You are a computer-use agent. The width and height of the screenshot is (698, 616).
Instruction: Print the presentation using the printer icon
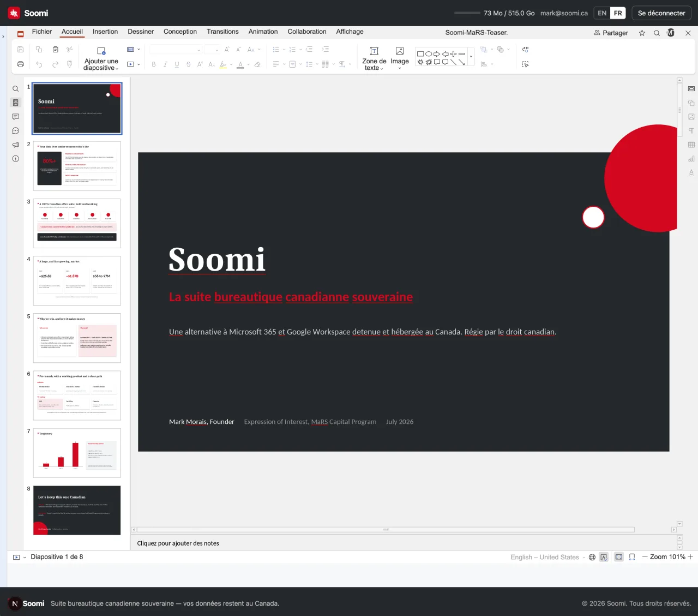(21, 64)
